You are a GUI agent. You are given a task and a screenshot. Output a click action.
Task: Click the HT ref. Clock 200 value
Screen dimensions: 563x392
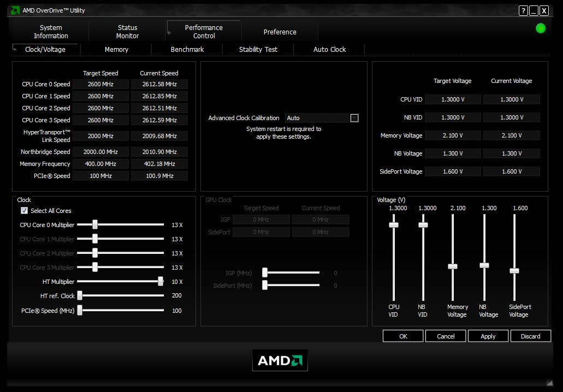click(177, 295)
